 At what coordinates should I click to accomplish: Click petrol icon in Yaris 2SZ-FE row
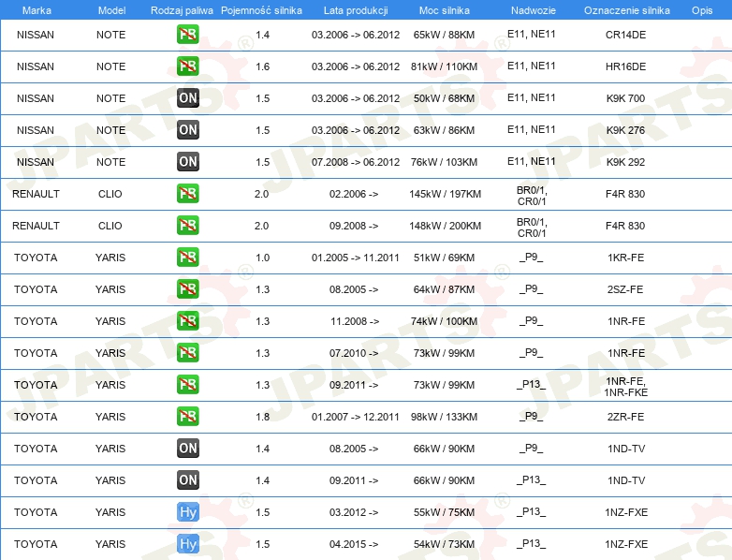pyautogui.click(x=187, y=288)
